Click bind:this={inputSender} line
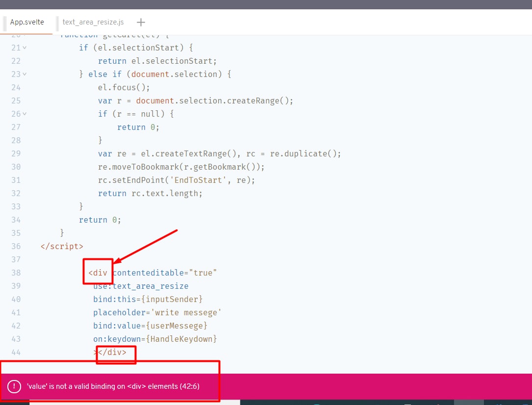The height and width of the screenshot is (405, 532). [148, 299]
